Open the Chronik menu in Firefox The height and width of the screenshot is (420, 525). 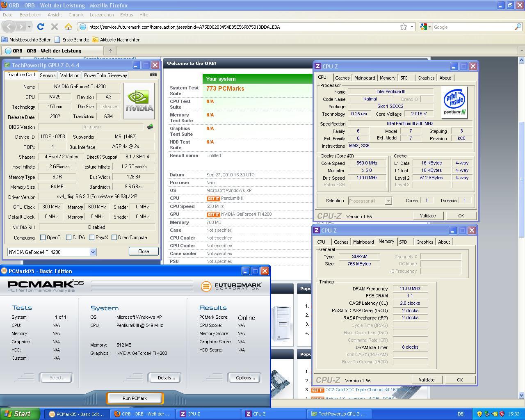[x=76, y=15]
